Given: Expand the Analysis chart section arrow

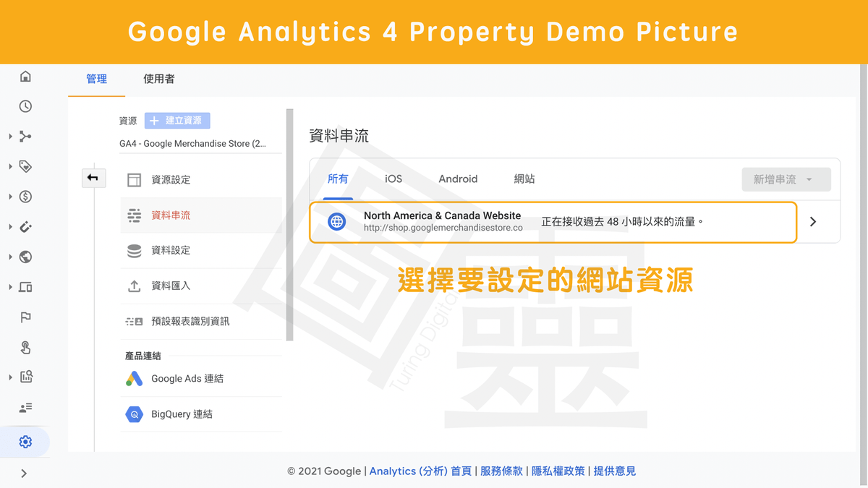Looking at the screenshot, I should [x=10, y=377].
